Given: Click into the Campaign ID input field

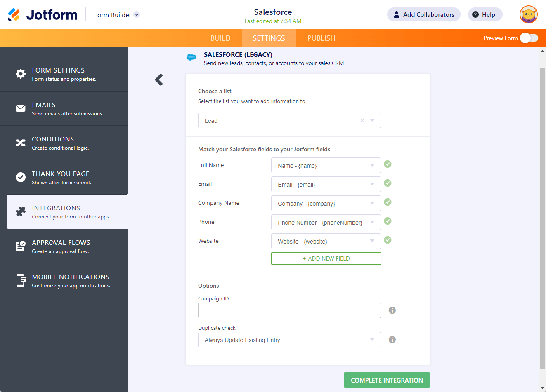Looking at the screenshot, I should pos(289,310).
